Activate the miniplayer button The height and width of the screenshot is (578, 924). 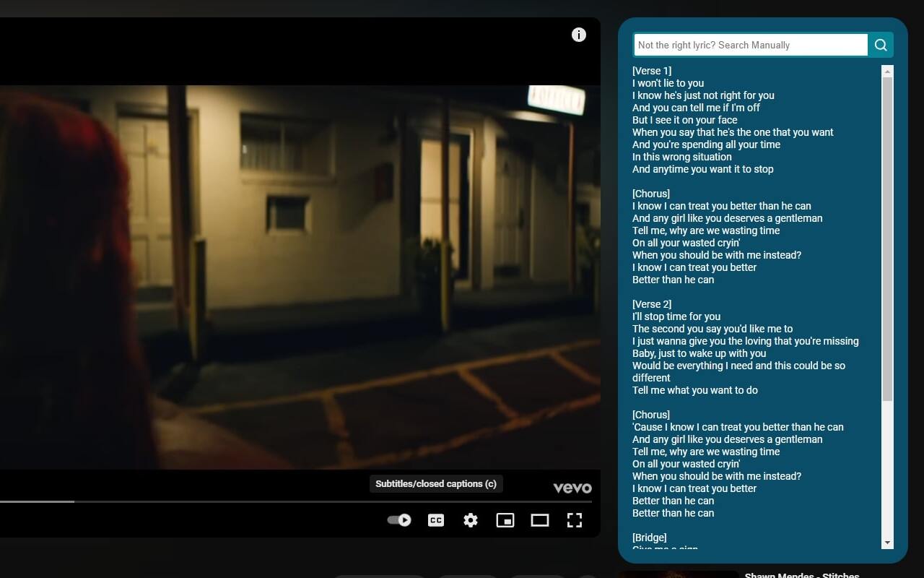pos(505,520)
